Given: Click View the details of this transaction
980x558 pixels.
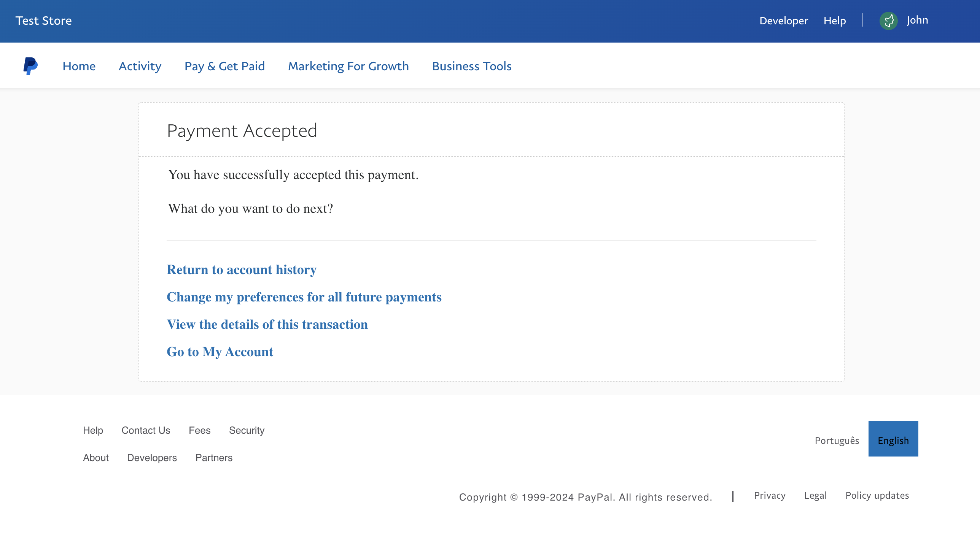Looking at the screenshot, I should click(267, 324).
